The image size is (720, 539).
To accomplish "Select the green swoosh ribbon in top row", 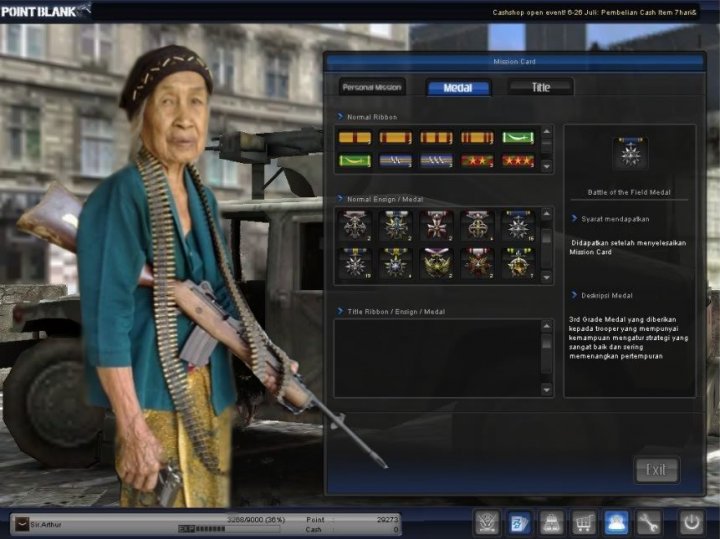I will pyautogui.click(x=518, y=137).
